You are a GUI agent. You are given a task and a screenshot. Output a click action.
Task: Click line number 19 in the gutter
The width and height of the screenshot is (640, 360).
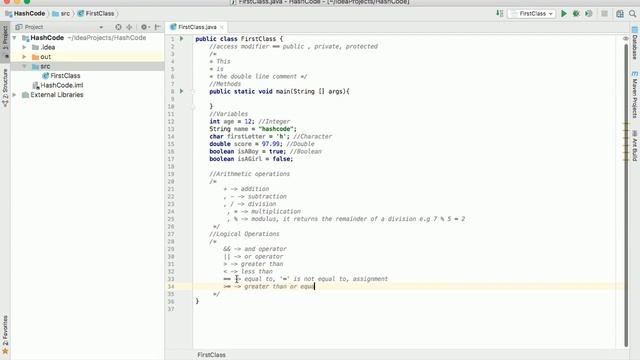pos(171,174)
